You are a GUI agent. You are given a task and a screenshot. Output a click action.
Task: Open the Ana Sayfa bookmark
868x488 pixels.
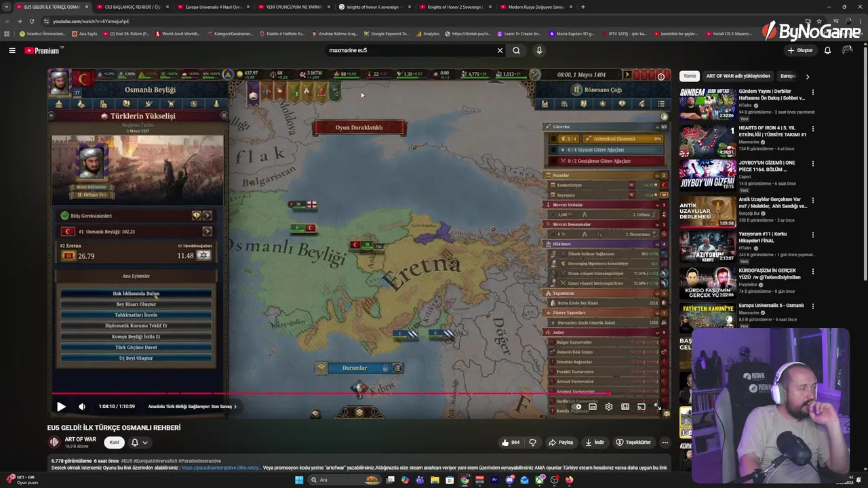click(84, 34)
